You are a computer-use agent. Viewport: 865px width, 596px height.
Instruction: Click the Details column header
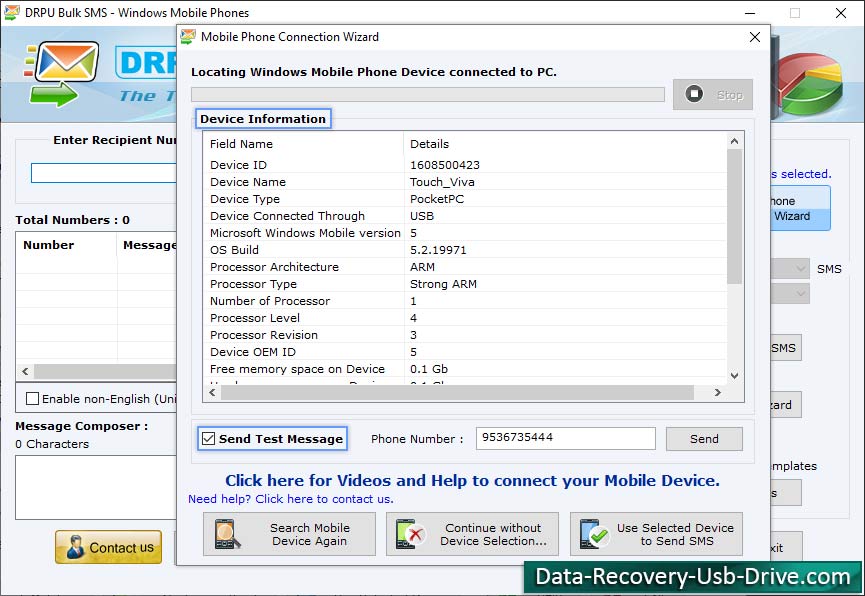tap(565, 144)
